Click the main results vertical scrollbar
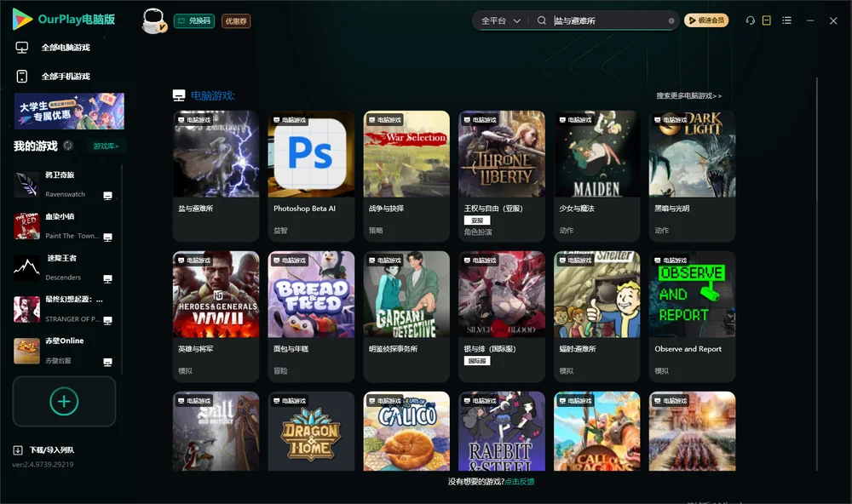Screen dimensions: 852x504 click(x=816, y=274)
